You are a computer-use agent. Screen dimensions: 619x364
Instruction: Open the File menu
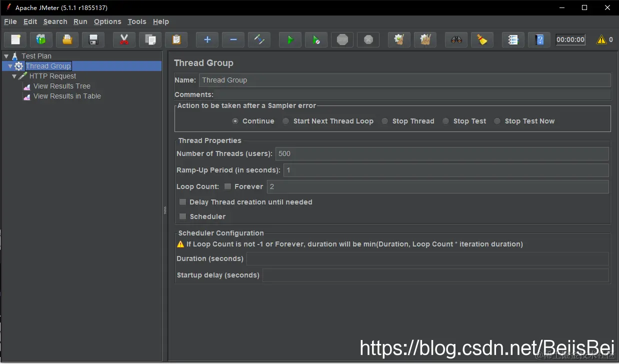(x=10, y=21)
